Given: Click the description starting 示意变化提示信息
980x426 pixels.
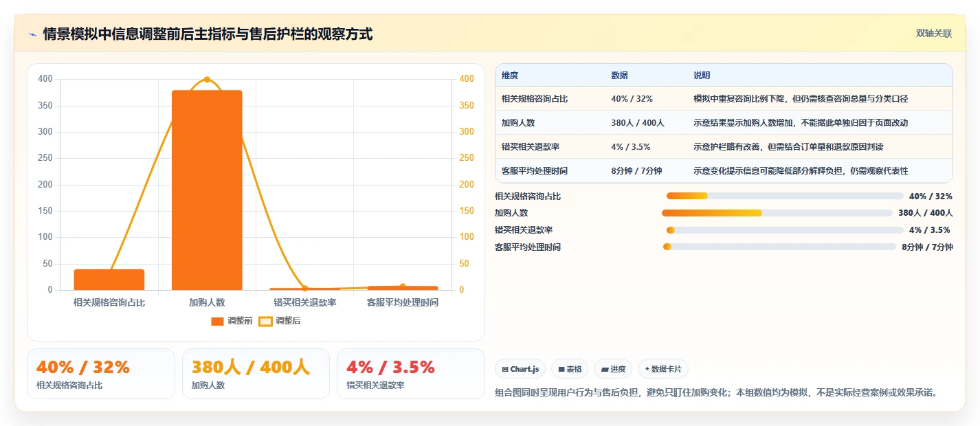Looking at the screenshot, I should 801,171.
